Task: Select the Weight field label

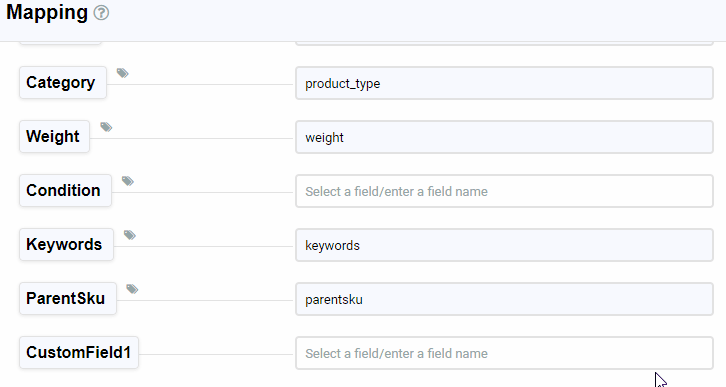Action: [54, 137]
